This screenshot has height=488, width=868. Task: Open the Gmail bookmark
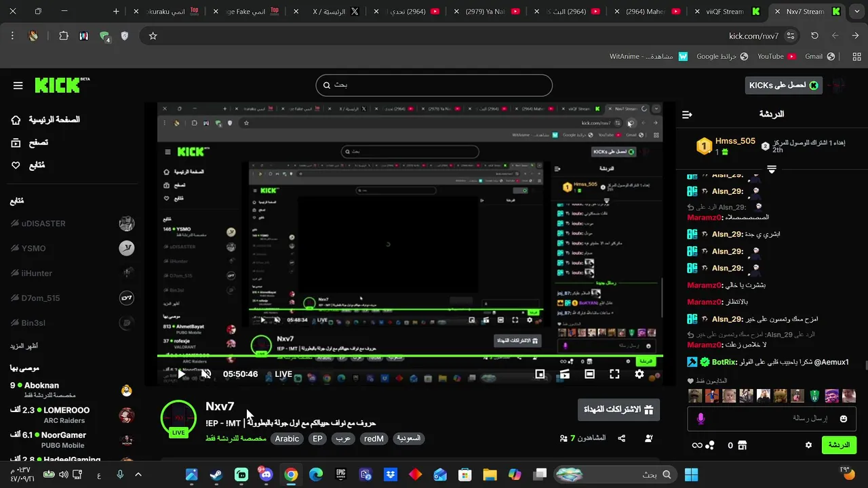pos(820,56)
